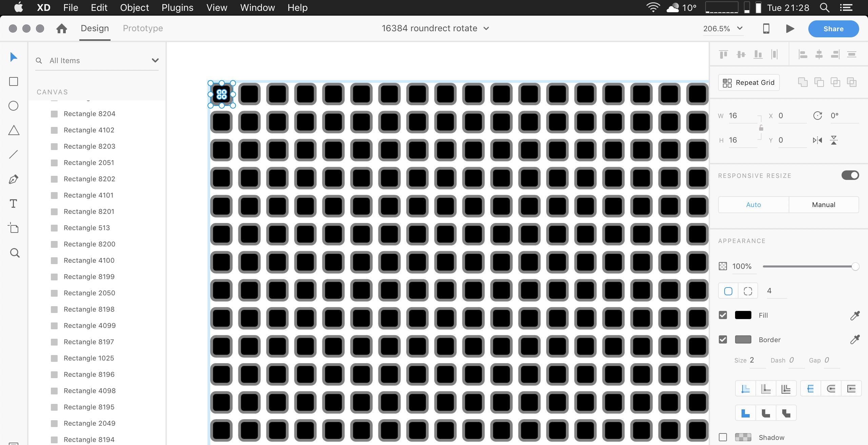Select the Ellipse tool
Image resolution: width=868 pixels, height=445 pixels.
[x=13, y=106]
